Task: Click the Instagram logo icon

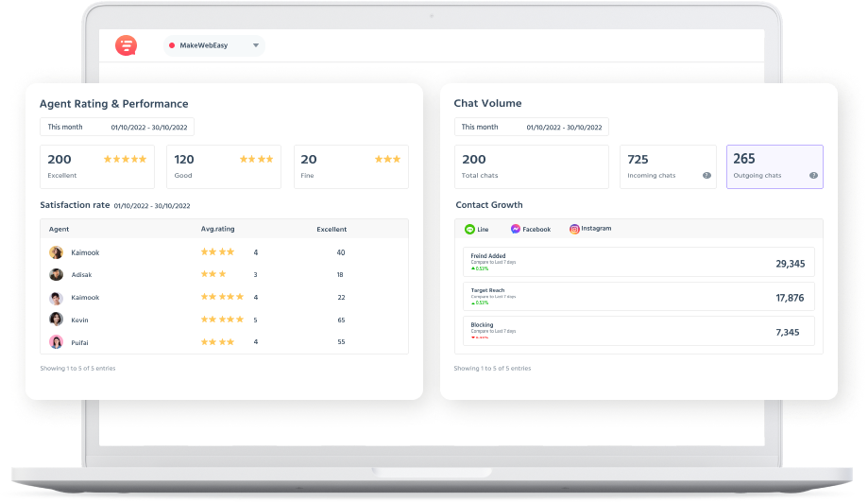Action: pos(574,229)
